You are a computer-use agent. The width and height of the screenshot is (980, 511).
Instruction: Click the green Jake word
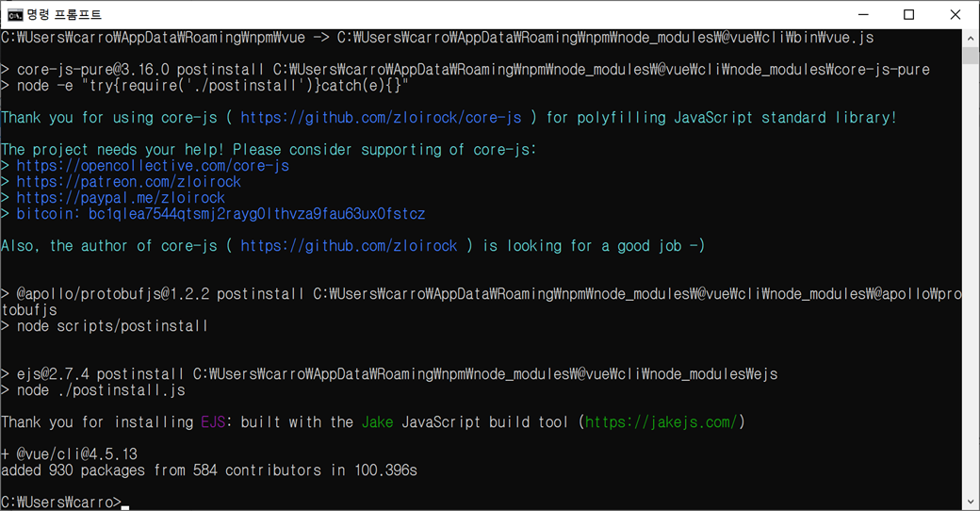(x=377, y=422)
